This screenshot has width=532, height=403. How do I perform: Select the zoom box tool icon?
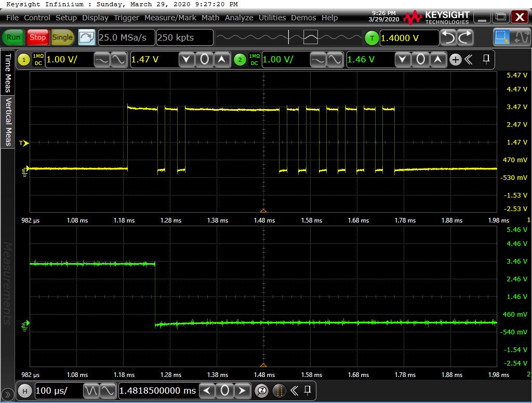tap(502, 37)
